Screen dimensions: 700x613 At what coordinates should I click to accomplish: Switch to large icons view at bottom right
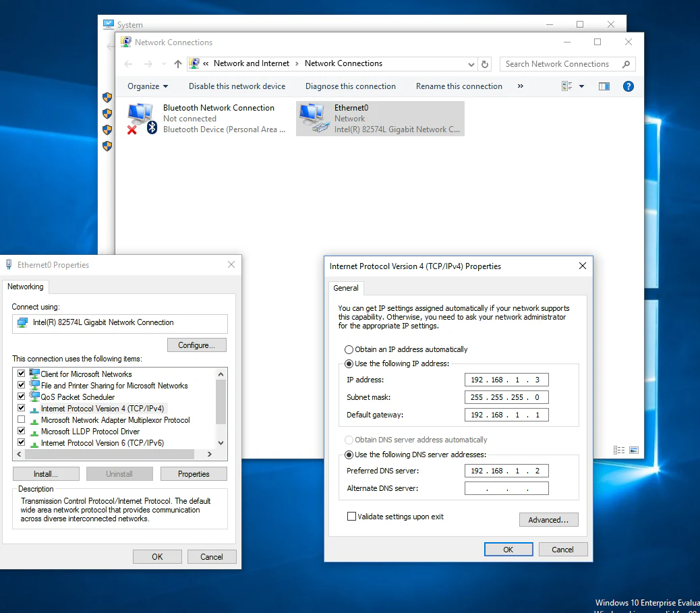(x=634, y=450)
